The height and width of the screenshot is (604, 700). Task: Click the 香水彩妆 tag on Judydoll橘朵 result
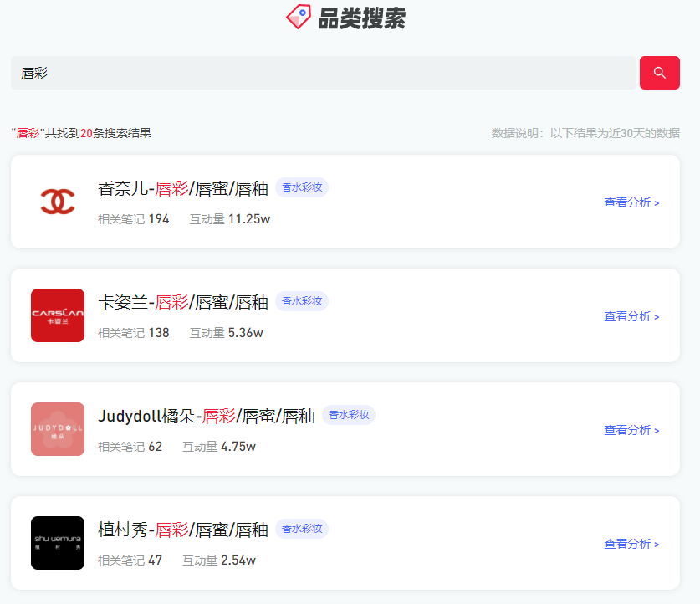(349, 415)
